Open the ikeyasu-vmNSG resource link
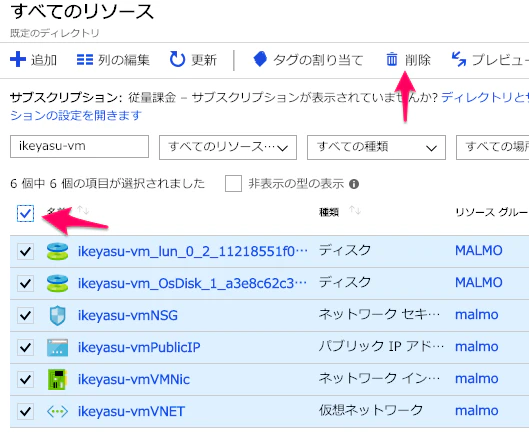This screenshot has width=529, height=441. pyautogui.click(x=128, y=315)
